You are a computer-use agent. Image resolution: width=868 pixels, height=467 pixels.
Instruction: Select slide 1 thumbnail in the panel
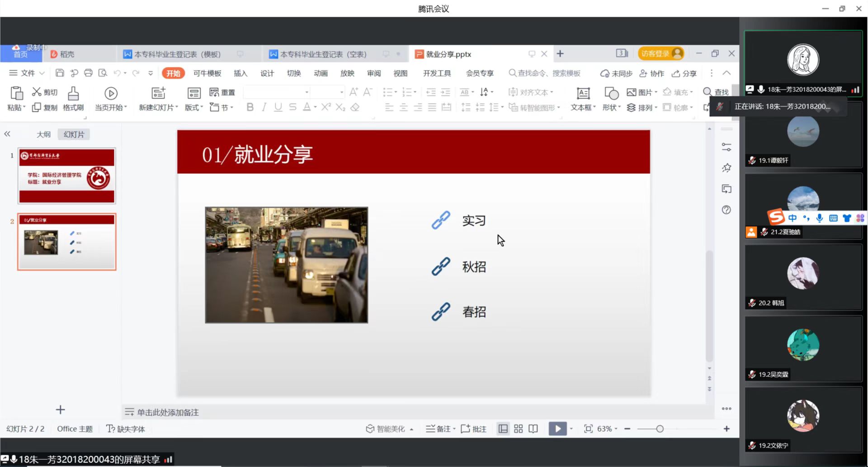pyautogui.click(x=66, y=176)
